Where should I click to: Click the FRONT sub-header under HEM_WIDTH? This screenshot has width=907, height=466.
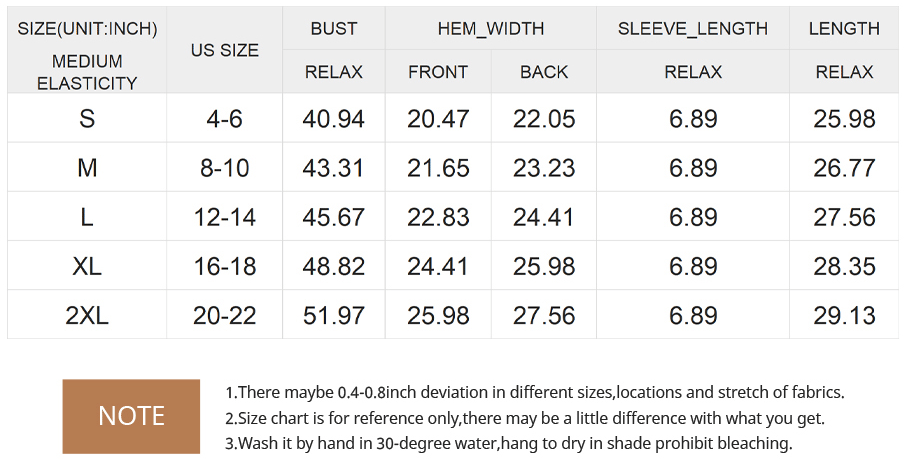coord(438,72)
